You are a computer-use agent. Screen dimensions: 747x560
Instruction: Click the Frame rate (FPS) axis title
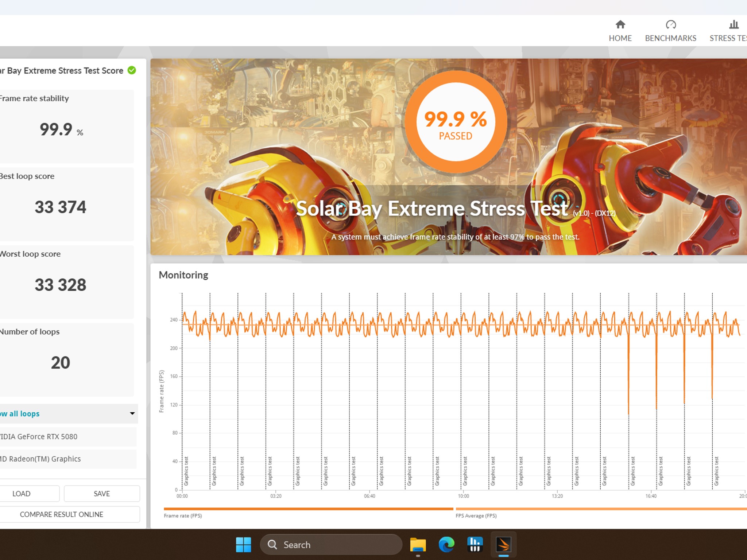tap(162, 391)
